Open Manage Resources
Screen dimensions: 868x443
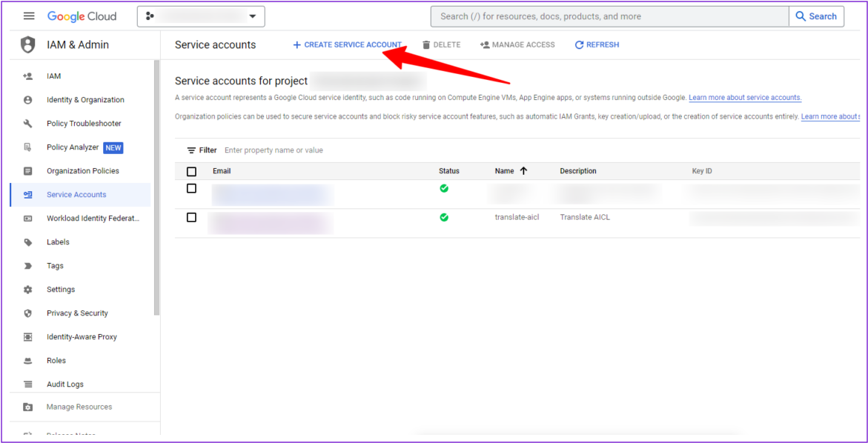point(79,407)
